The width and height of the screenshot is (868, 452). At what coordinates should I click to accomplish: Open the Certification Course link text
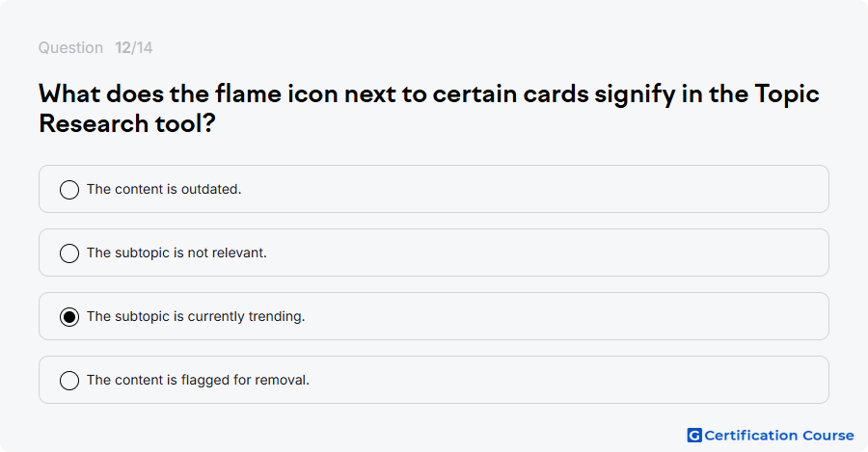click(x=779, y=436)
